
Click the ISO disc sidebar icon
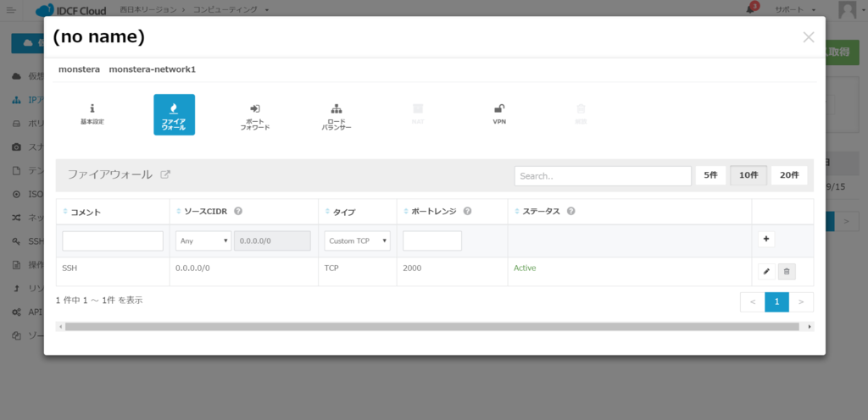point(17,195)
